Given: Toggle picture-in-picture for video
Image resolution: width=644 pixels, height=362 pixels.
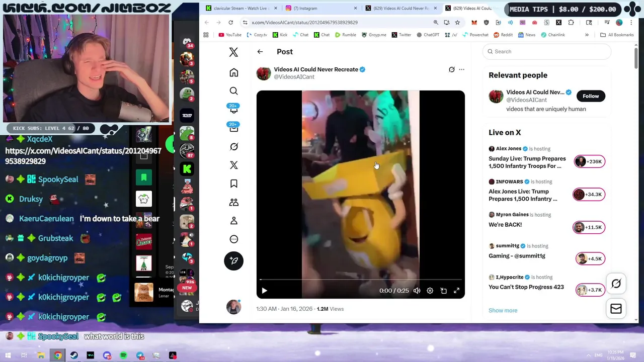Looking at the screenshot, I should click(443, 291).
